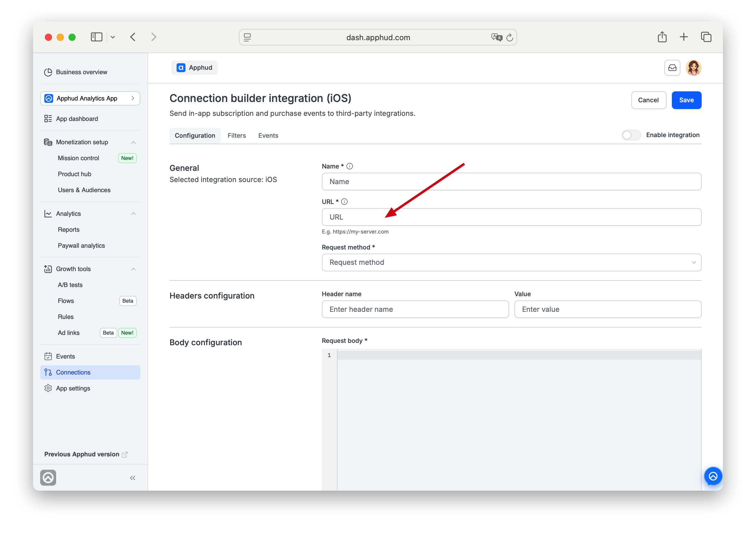Click the translate icon in address bar
Screen dimensions: 756x535
pos(496,37)
